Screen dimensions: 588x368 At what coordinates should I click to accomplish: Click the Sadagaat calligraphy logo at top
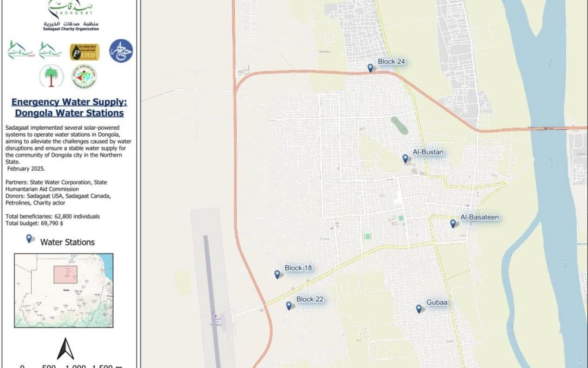[x=70, y=9]
